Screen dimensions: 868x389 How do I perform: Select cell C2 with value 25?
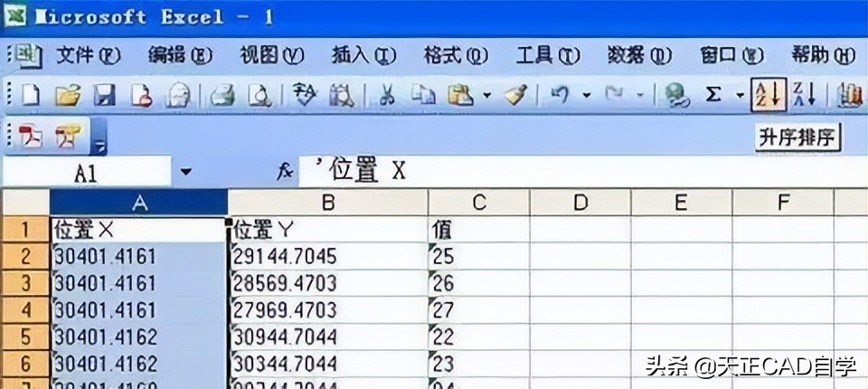[479, 256]
